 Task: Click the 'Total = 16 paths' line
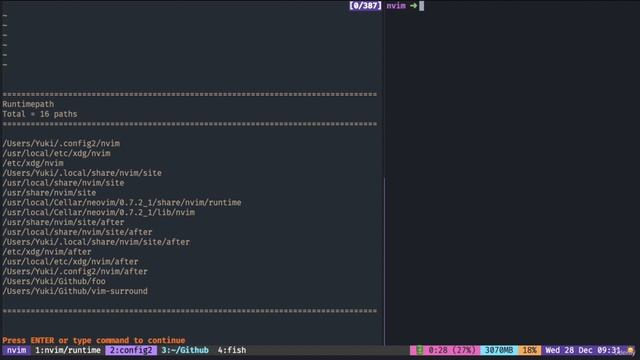pos(40,114)
